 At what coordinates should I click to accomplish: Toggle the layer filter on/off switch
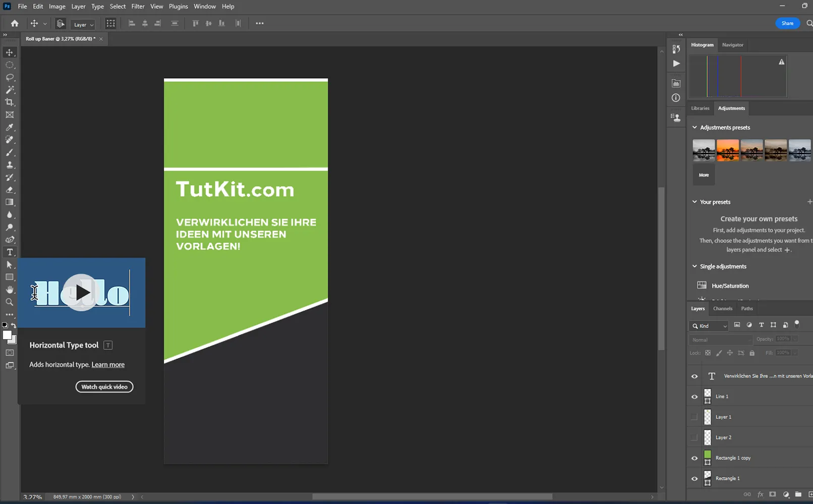tap(797, 324)
